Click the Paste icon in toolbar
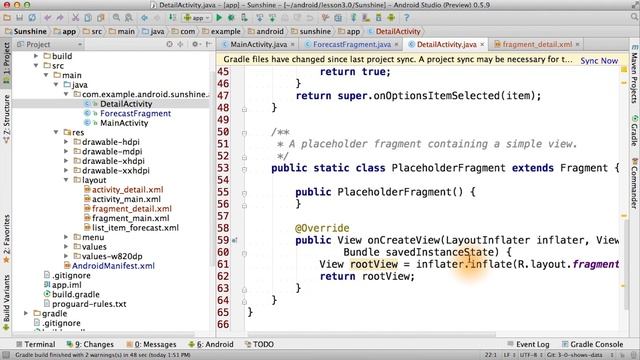 coord(100,18)
